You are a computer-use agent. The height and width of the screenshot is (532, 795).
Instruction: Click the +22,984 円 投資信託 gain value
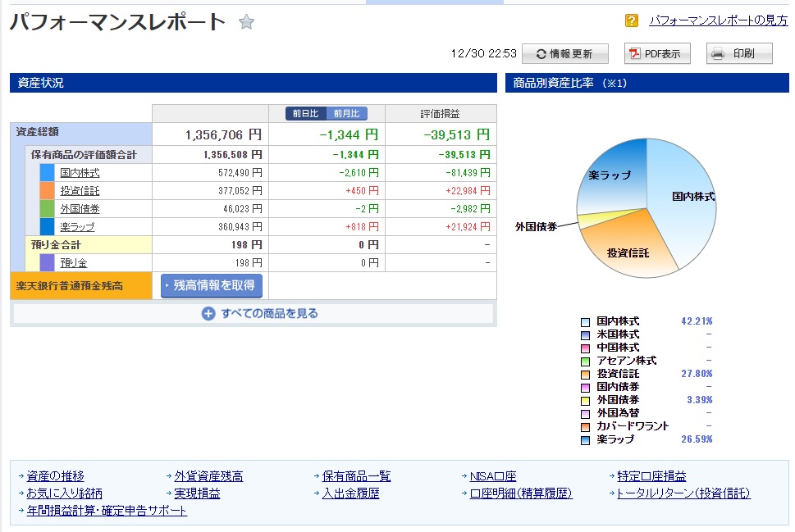tap(468, 191)
